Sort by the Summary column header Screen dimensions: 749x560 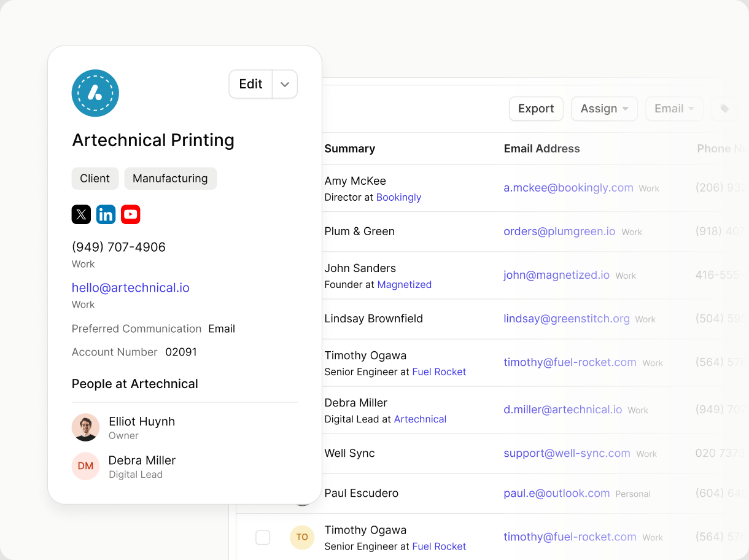point(349,149)
